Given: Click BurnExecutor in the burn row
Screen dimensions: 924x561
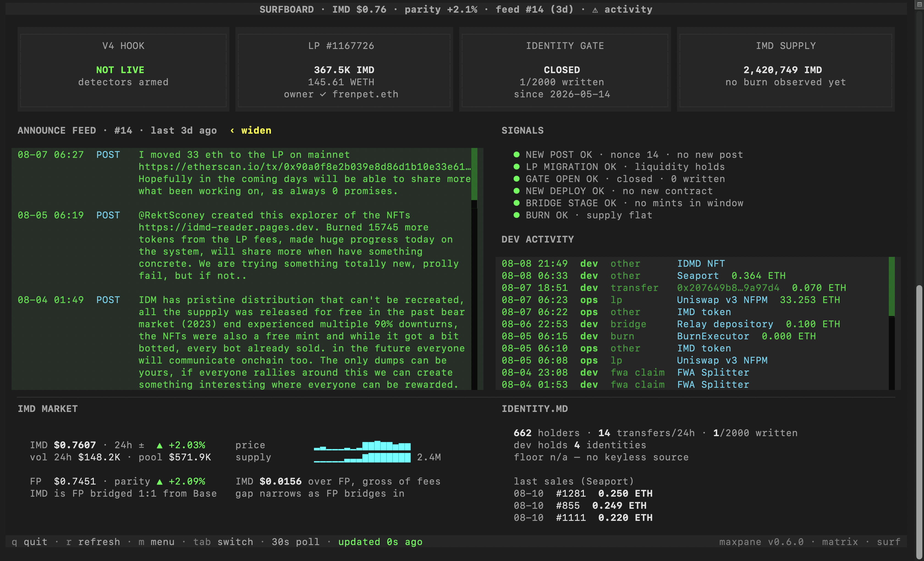Looking at the screenshot, I should 713,336.
